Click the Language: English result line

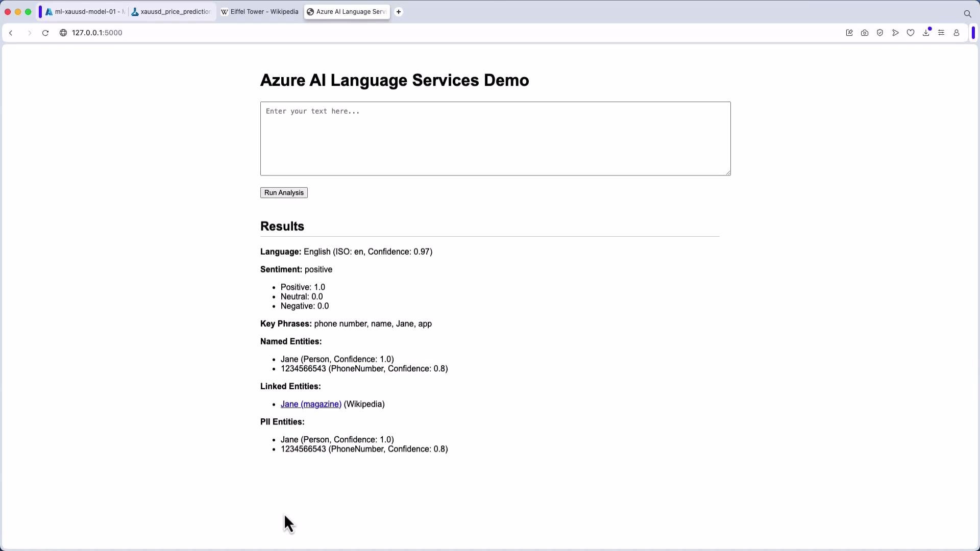[346, 252]
